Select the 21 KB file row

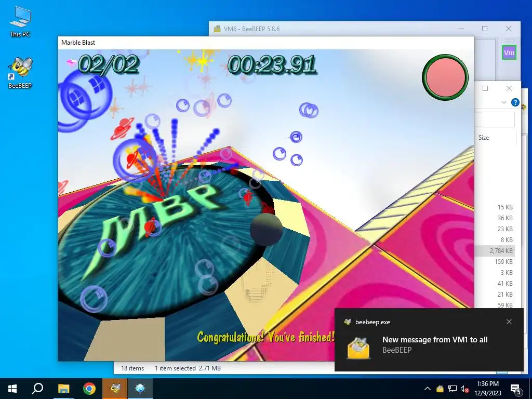495,294
